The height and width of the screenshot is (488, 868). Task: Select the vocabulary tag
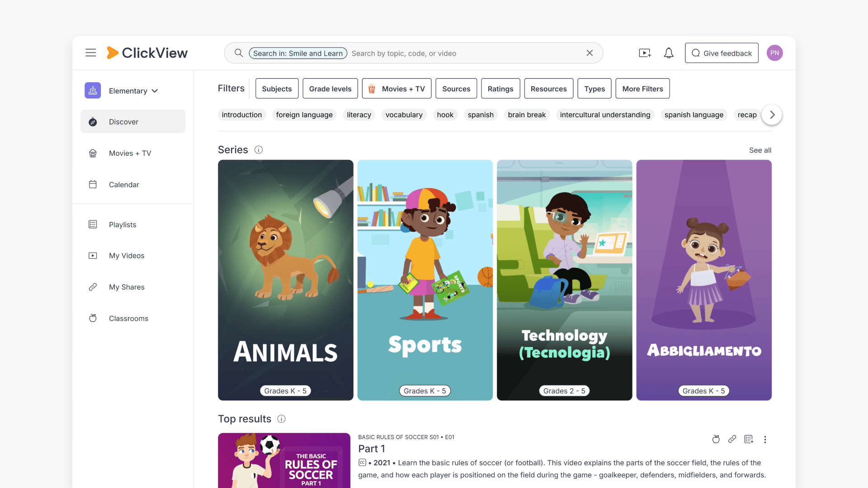404,115
